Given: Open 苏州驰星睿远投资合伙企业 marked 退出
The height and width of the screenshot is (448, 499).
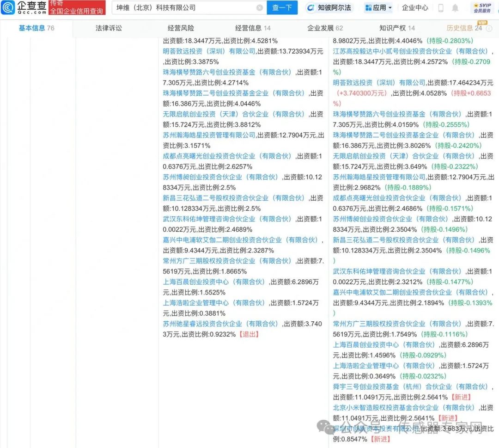Looking at the screenshot, I should [221, 324].
